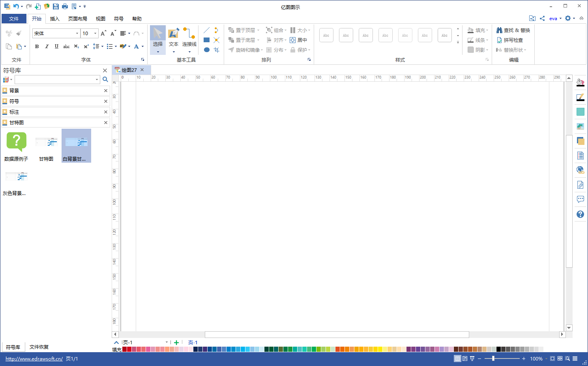
Task: Apply strikethrough text formatting
Action: pos(66,46)
